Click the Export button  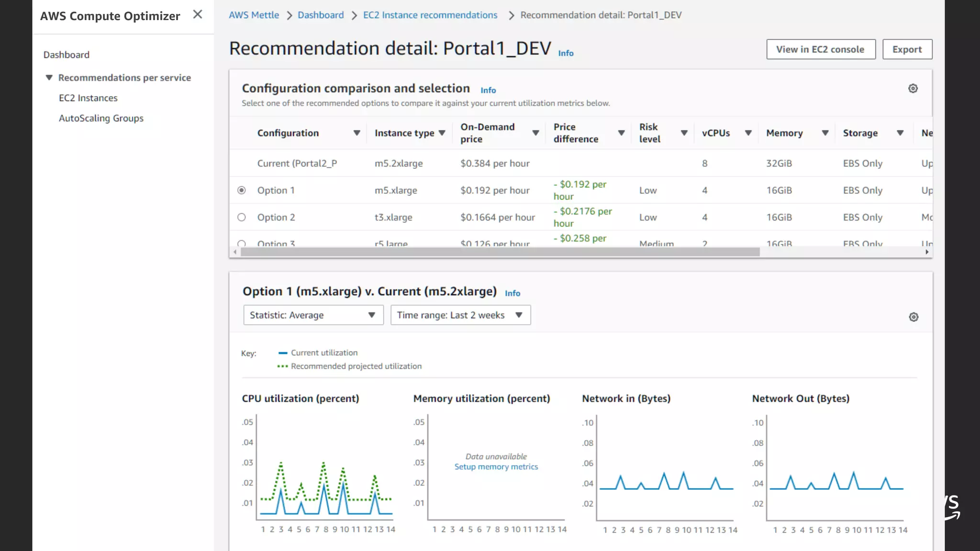(x=907, y=49)
